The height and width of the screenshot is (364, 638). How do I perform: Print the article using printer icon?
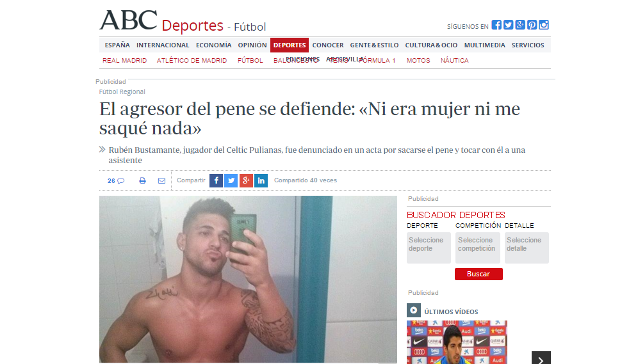tap(142, 180)
